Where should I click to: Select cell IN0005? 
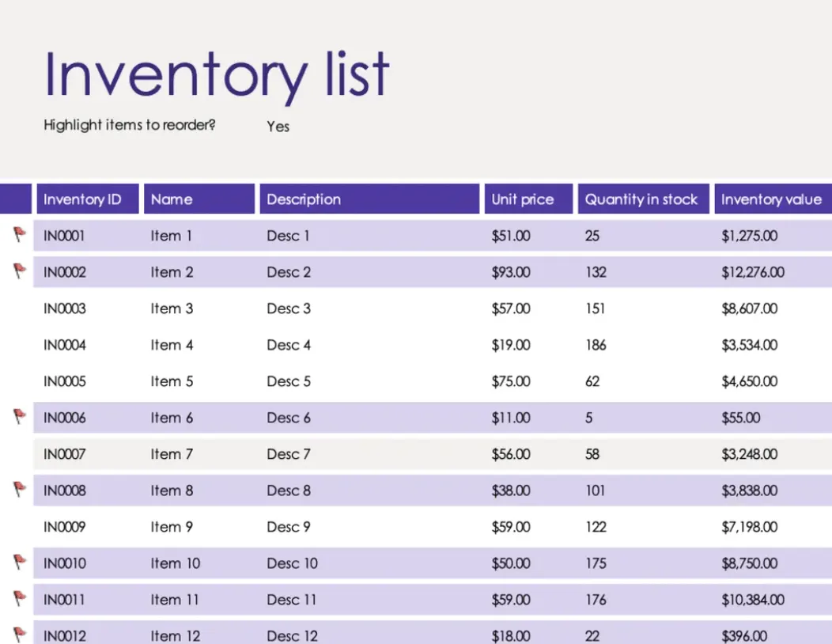pos(64,381)
